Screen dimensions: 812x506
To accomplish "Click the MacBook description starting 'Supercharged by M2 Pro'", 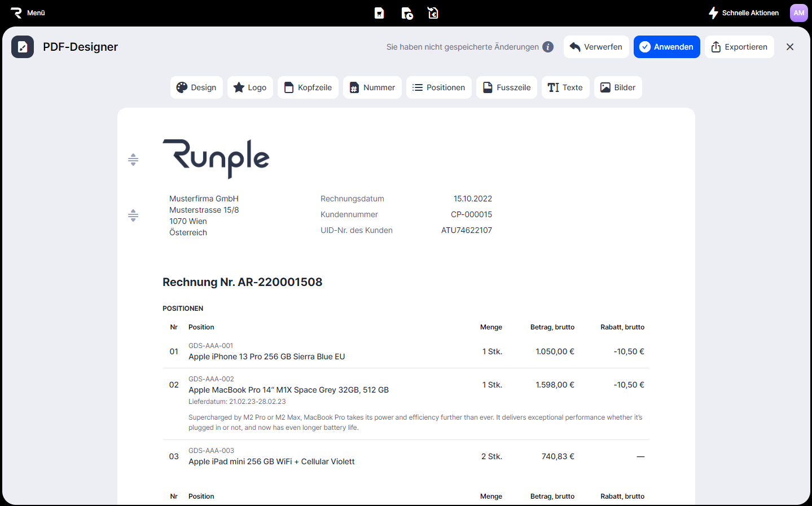I will pyautogui.click(x=415, y=423).
